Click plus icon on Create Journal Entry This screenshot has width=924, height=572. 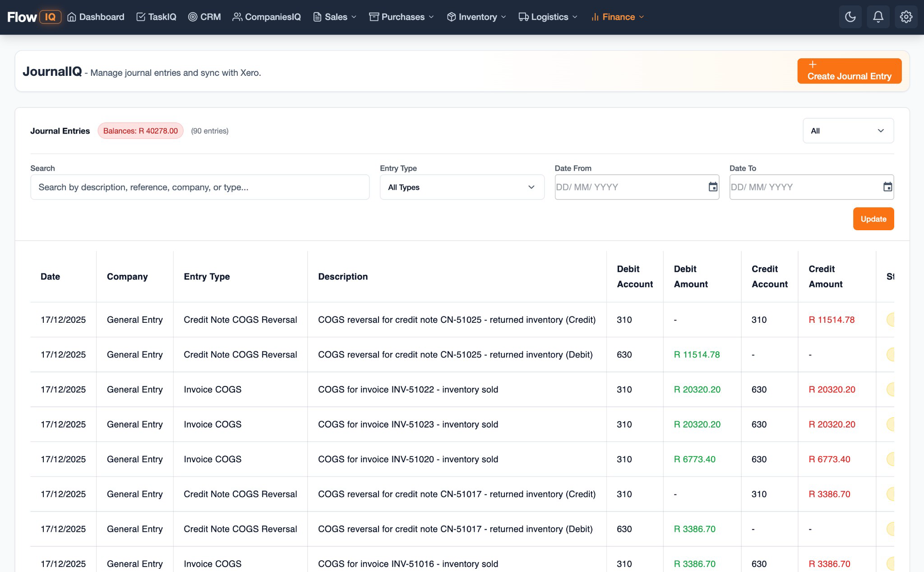(813, 65)
